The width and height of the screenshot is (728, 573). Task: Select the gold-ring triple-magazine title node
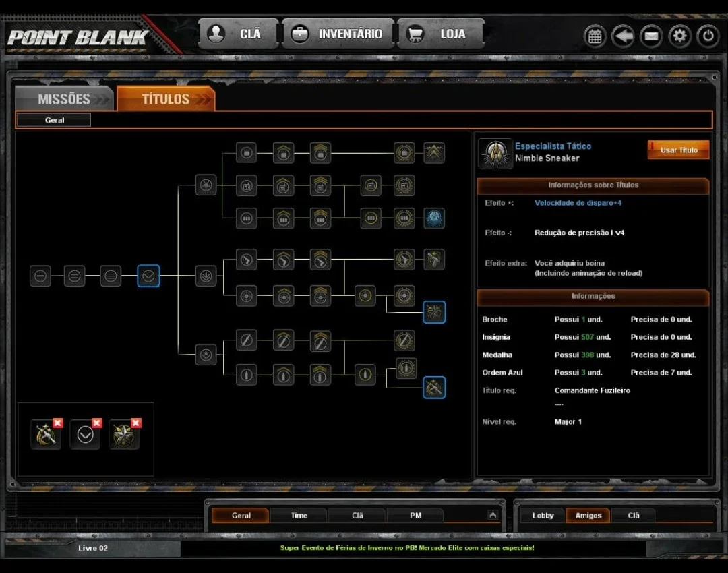point(371,218)
